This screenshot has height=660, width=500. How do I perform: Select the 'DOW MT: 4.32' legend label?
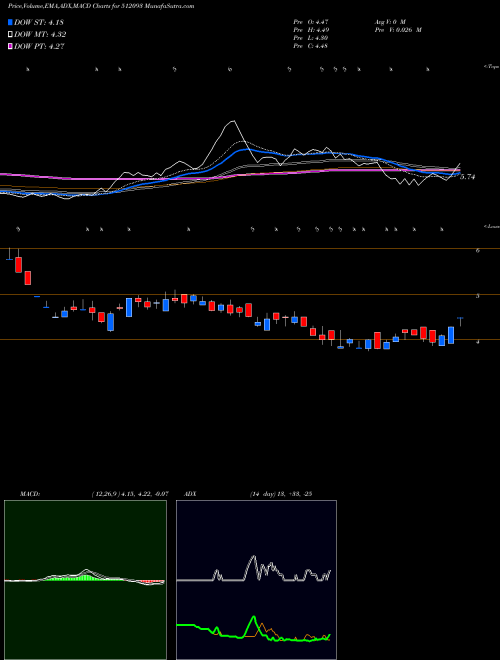point(40,35)
